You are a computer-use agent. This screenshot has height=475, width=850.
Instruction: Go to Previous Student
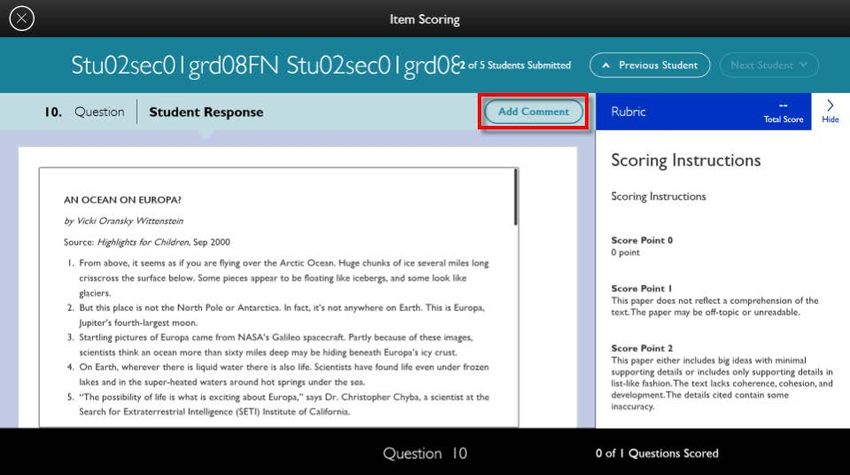click(649, 65)
